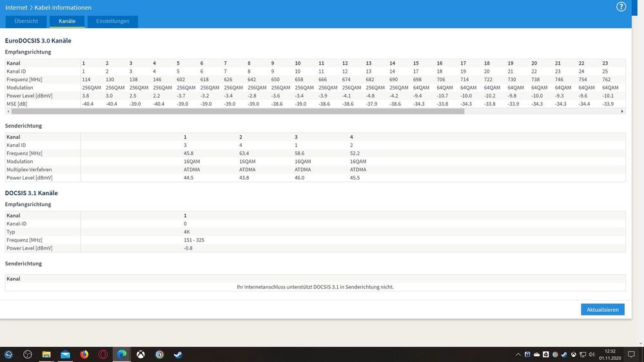Image resolution: width=644 pixels, height=362 pixels.
Task: Click the Microsoft Edge taskbar icon
Action: (122, 354)
